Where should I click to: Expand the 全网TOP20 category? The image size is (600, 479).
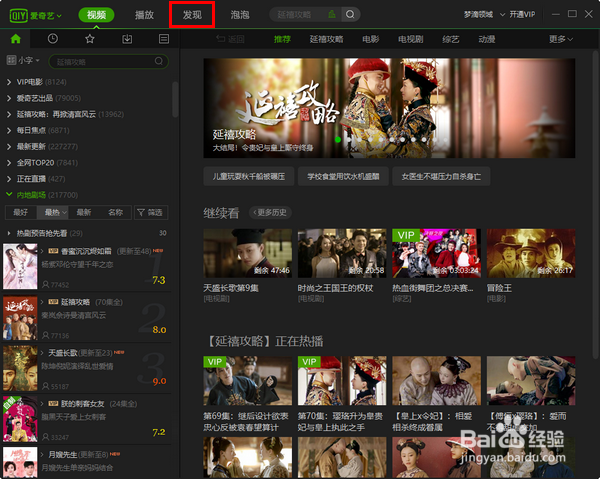(x=9, y=163)
